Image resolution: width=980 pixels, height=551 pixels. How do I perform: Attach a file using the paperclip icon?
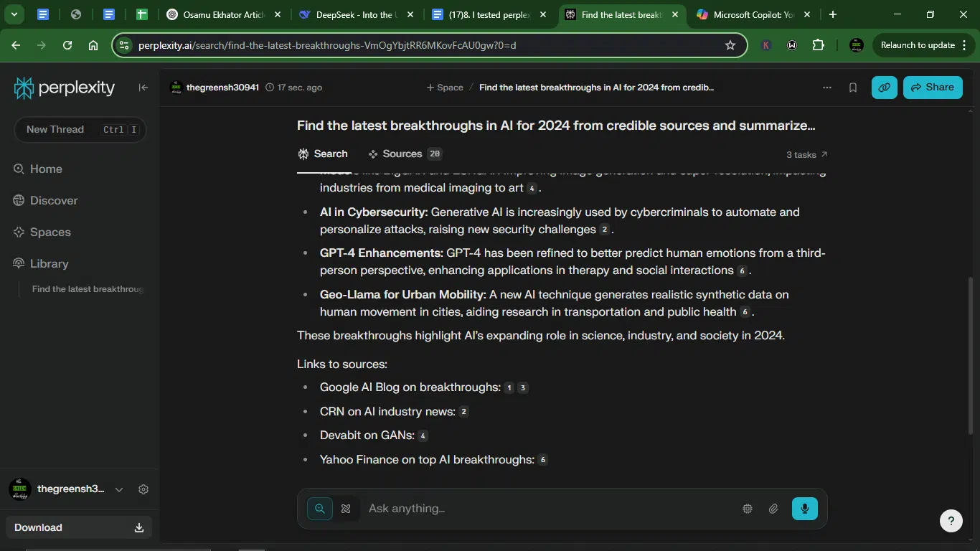(x=773, y=509)
